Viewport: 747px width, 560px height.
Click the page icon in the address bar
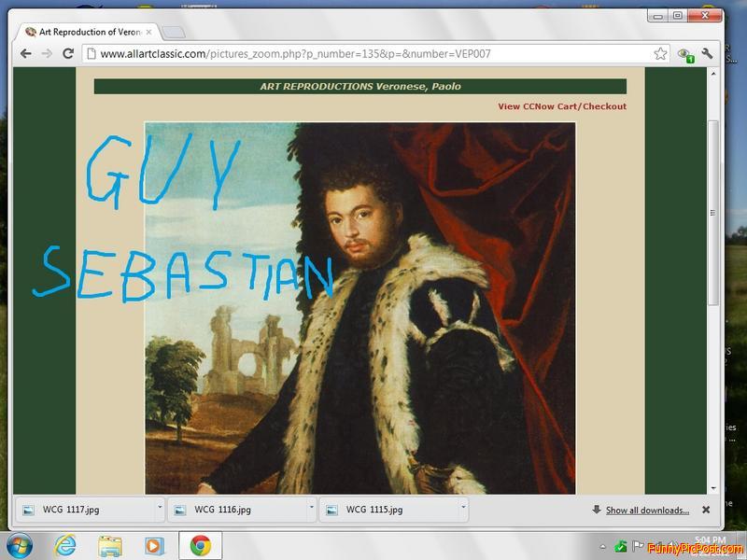click(91, 54)
